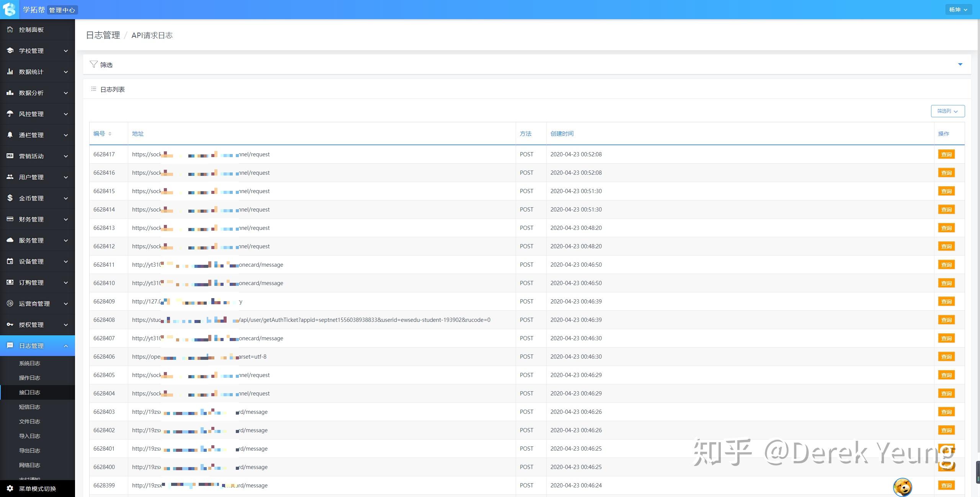Expand the 筛选 filter panel arrow

pyautogui.click(x=960, y=64)
